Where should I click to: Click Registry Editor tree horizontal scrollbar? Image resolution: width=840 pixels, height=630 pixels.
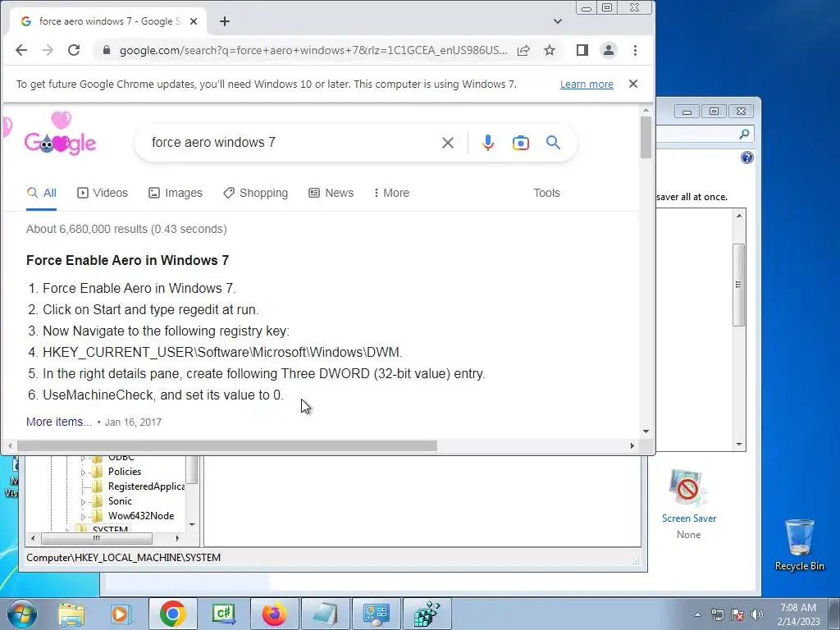(x=97, y=538)
